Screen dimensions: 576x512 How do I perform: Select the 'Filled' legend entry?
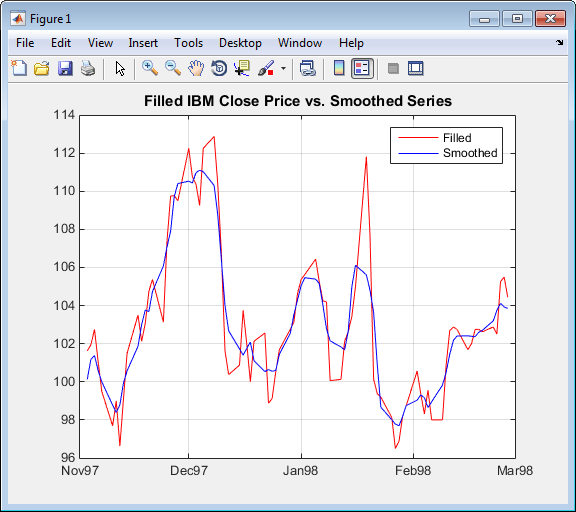[457, 138]
